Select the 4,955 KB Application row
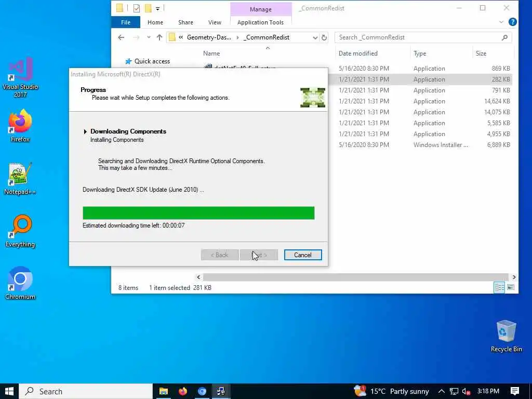Image resolution: width=532 pixels, height=399 pixels. [x=421, y=134]
